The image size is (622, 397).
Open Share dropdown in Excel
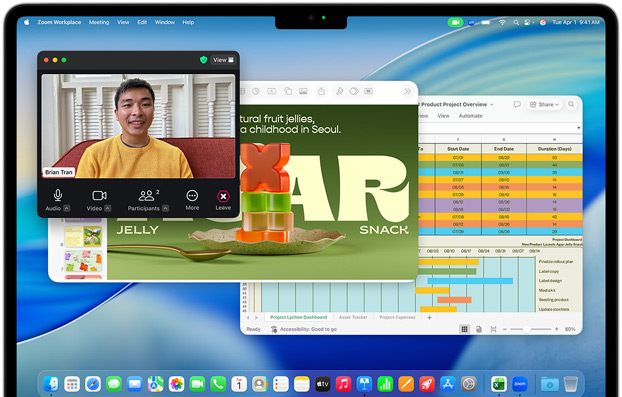coord(544,105)
